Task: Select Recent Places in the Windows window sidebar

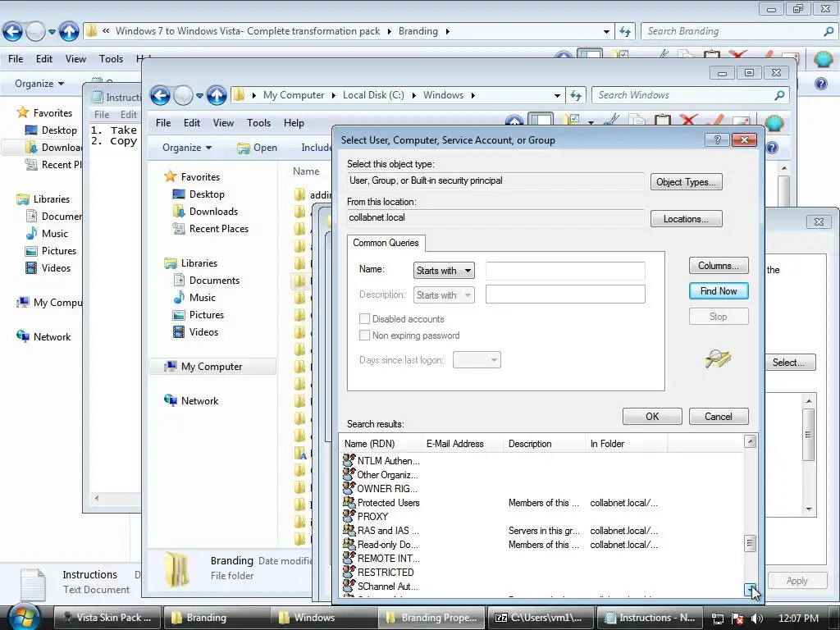Action: [x=211, y=229]
